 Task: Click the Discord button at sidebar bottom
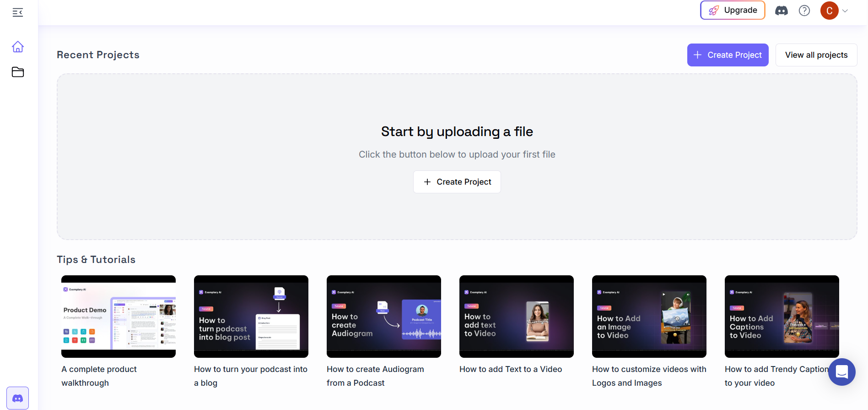(18, 398)
